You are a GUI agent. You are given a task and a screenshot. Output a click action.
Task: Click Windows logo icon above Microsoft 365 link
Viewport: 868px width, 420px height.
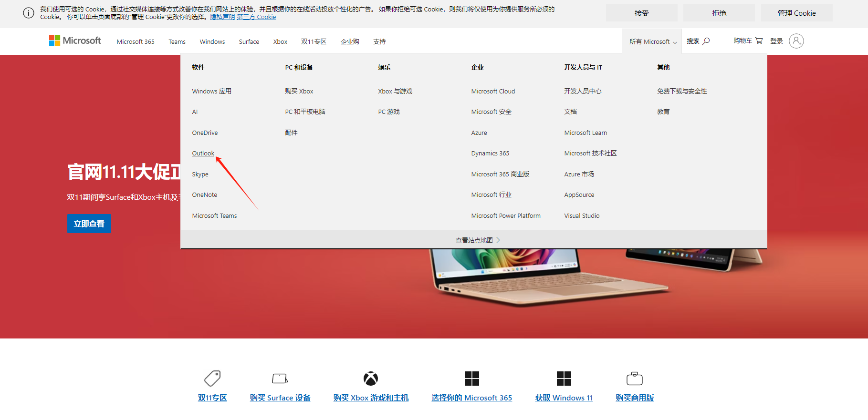(472, 379)
